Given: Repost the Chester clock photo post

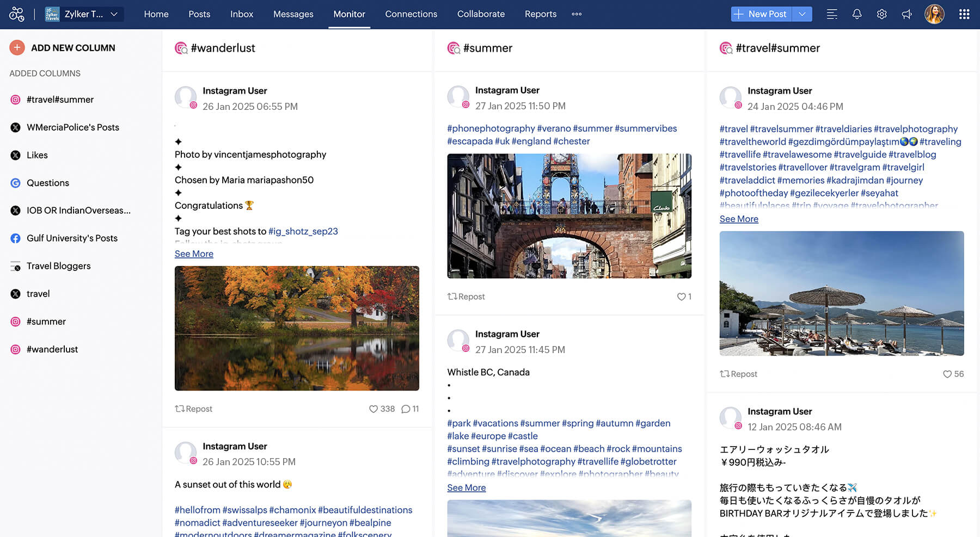Looking at the screenshot, I should coord(466,297).
